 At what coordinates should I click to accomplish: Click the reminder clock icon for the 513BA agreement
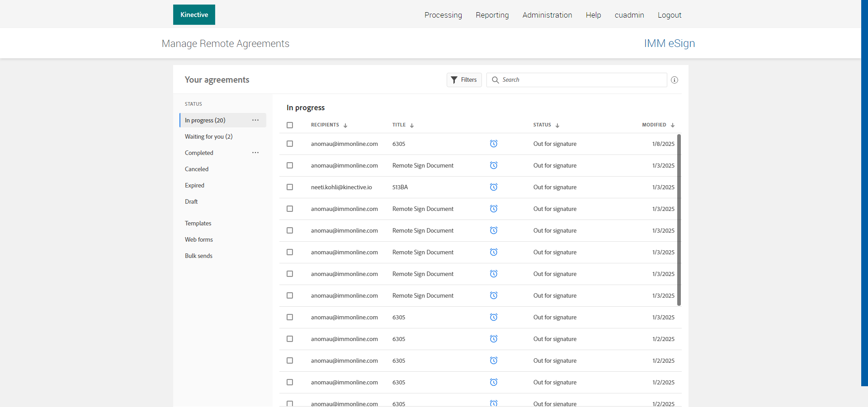coord(494,187)
